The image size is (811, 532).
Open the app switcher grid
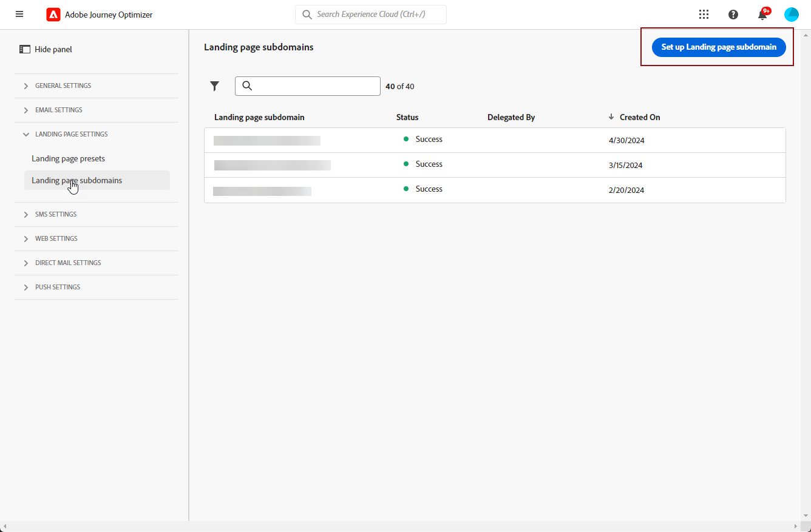click(704, 15)
